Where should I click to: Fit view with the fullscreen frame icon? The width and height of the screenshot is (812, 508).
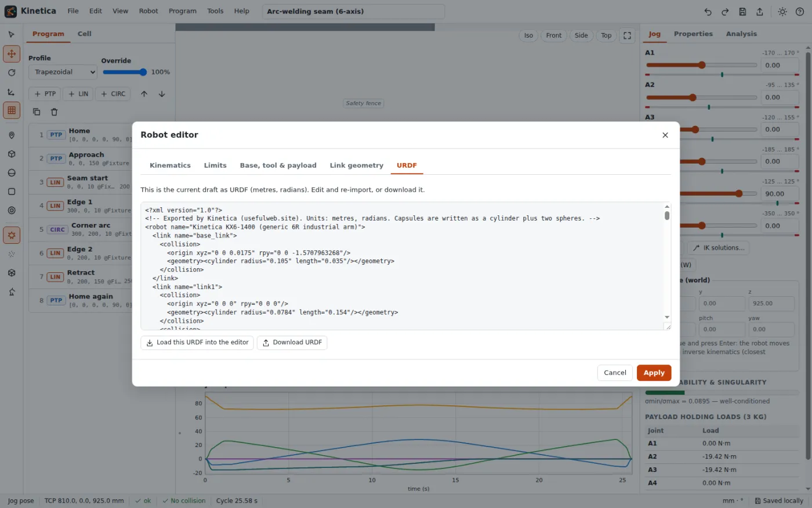627,35
